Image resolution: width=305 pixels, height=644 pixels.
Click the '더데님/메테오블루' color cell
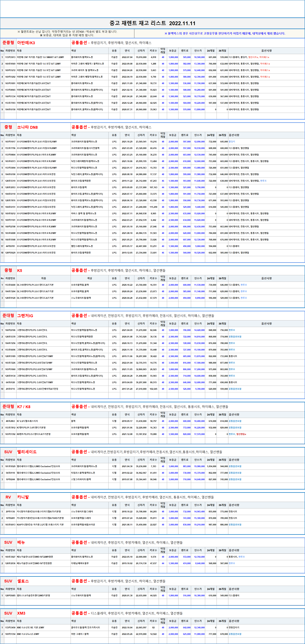tap(89, 563)
